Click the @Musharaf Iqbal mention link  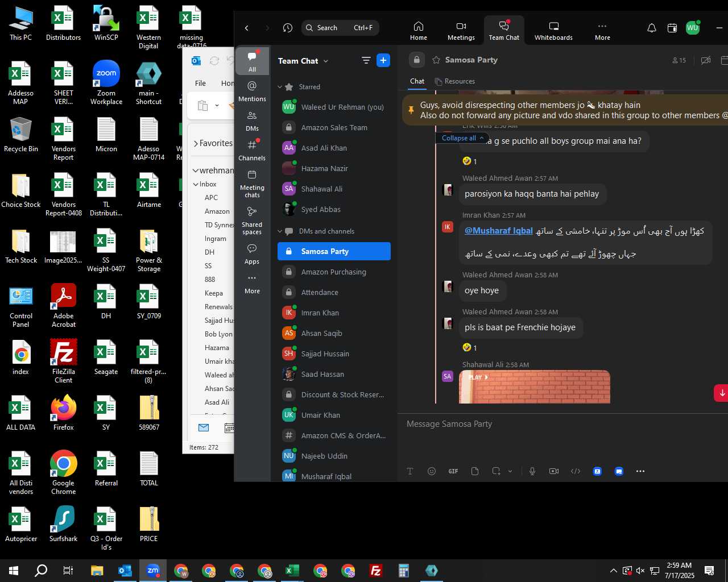(499, 231)
